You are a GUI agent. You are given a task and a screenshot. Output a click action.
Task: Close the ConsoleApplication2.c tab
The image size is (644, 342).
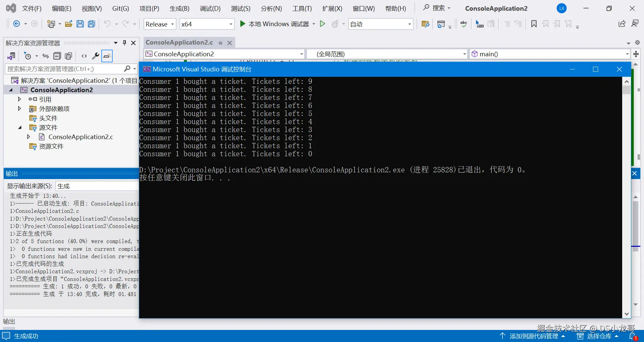pyautogui.click(x=230, y=43)
